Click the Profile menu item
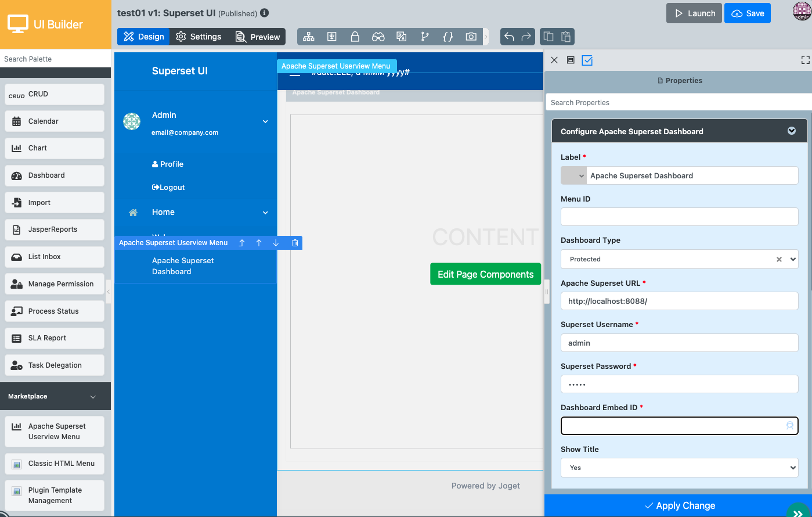This screenshot has height=517, width=812. coord(168,164)
